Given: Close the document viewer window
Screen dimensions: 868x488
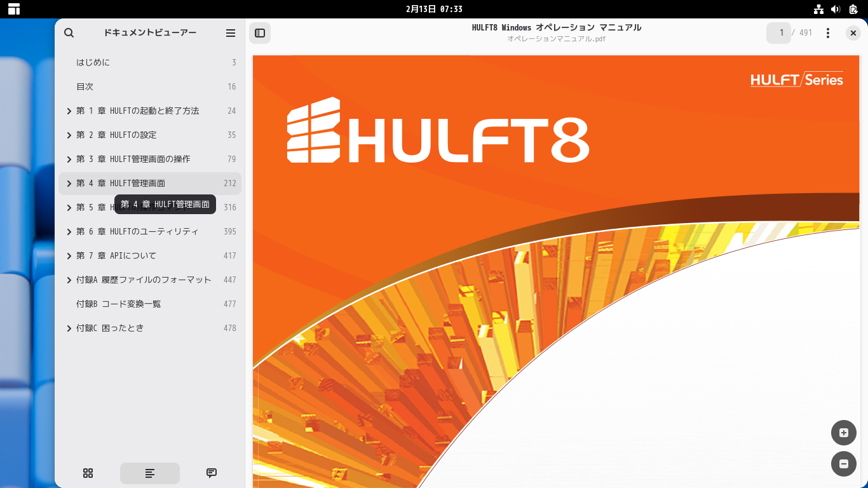Looking at the screenshot, I should (853, 33).
